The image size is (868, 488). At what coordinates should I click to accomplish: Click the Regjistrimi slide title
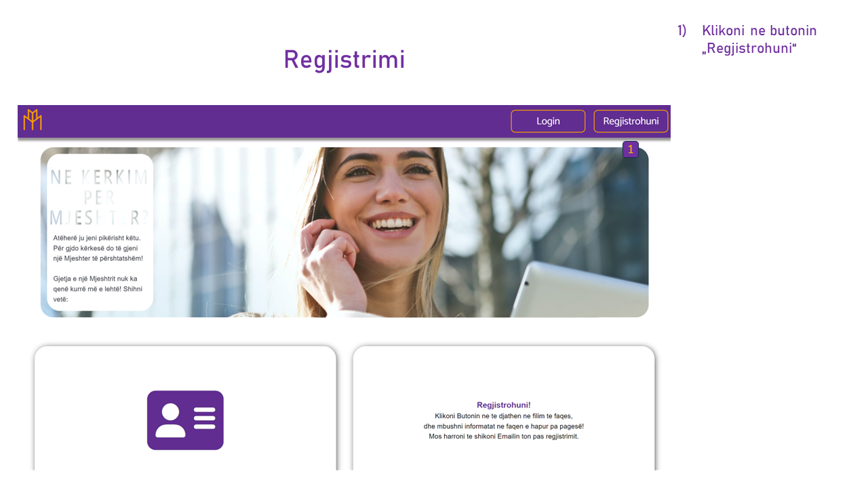coord(344,60)
